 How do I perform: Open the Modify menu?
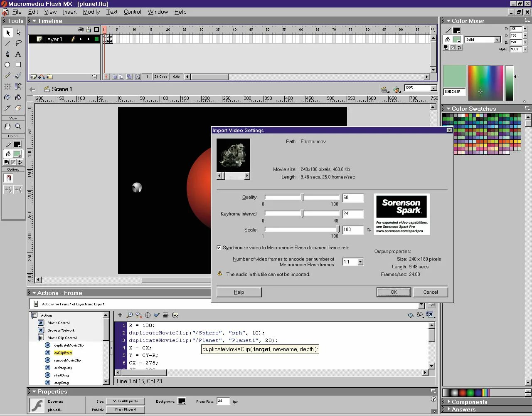91,12
